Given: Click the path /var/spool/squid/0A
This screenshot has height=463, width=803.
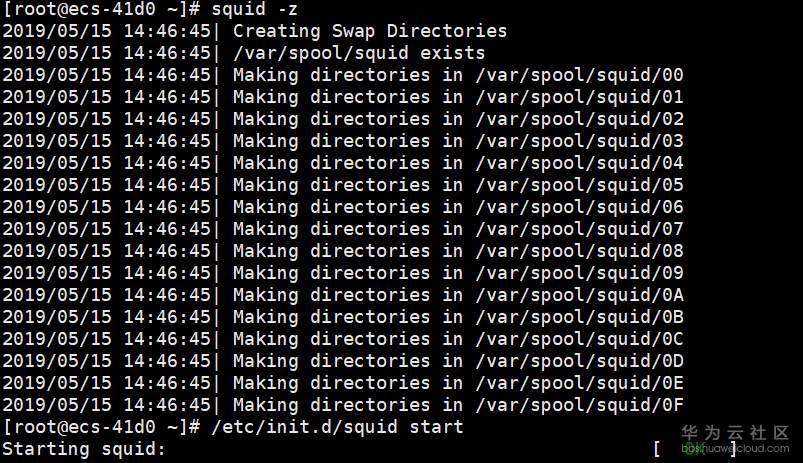Looking at the screenshot, I should coord(579,295).
